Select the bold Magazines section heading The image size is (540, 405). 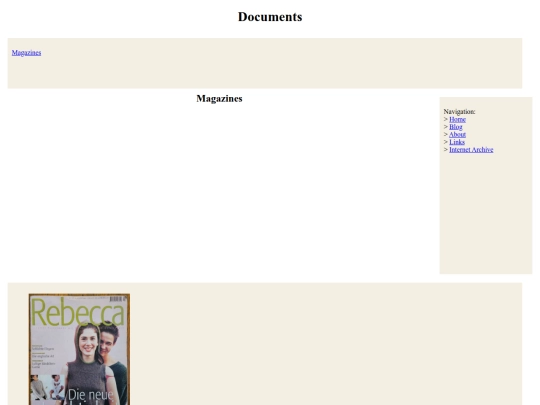point(219,99)
